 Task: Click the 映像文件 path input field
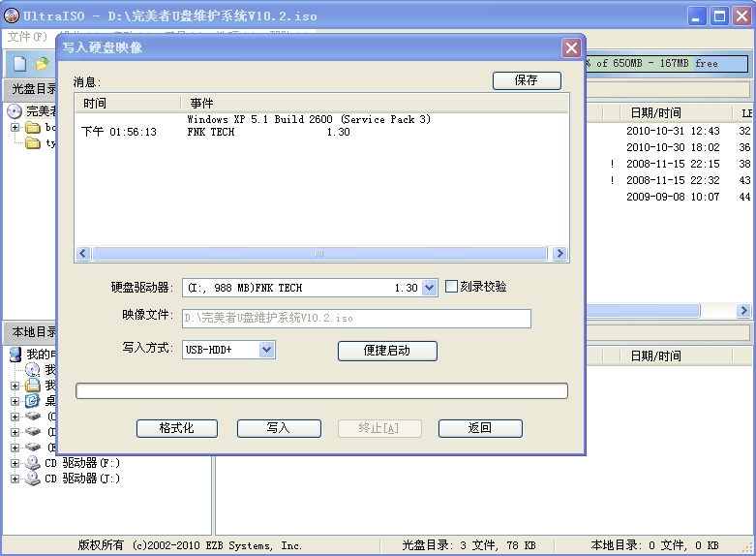356,319
